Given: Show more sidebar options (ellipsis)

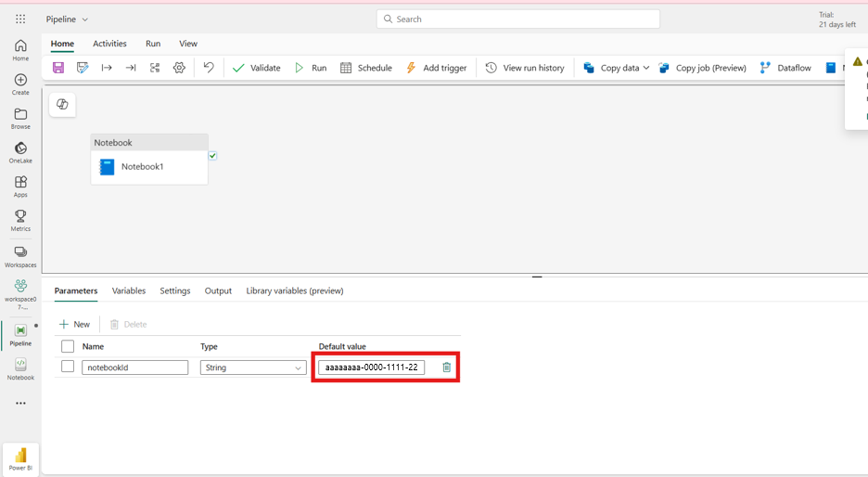Looking at the screenshot, I should [x=20, y=403].
